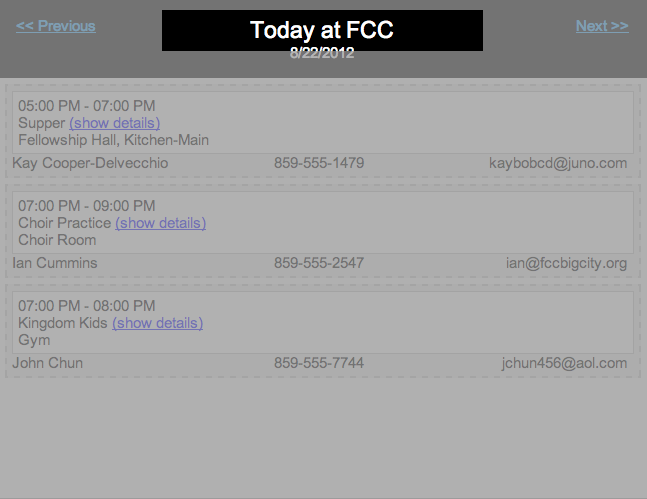Expand details for Choir Practice
The image size is (647, 499).
pyautogui.click(x=160, y=223)
